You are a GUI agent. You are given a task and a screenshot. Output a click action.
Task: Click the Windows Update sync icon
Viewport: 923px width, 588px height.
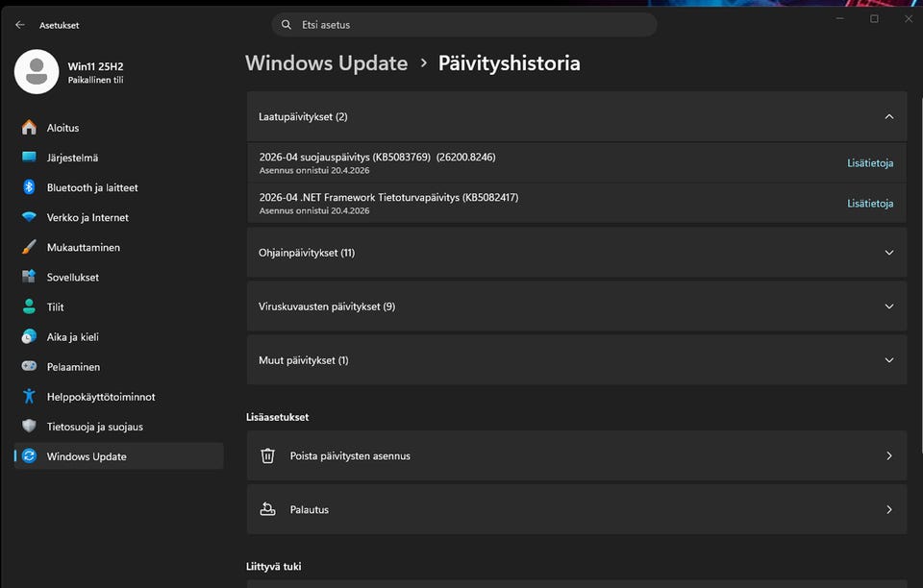click(29, 455)
